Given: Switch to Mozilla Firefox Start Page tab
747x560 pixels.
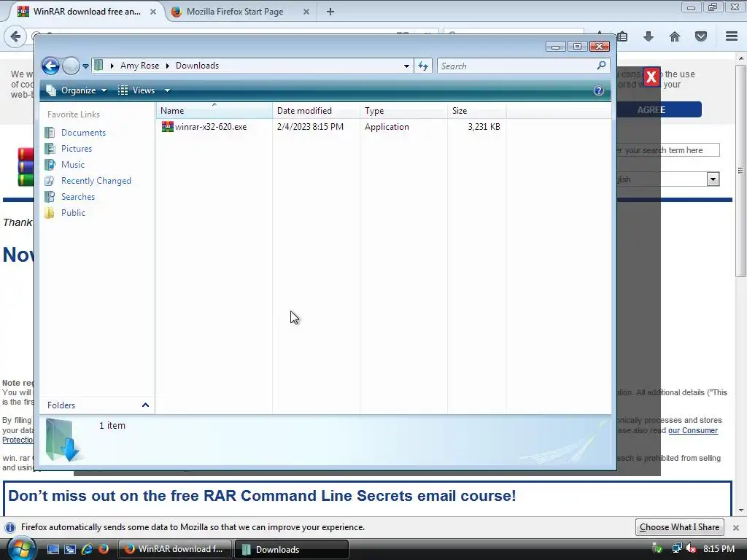Looking at the screenshot, I should click(234, 12).
